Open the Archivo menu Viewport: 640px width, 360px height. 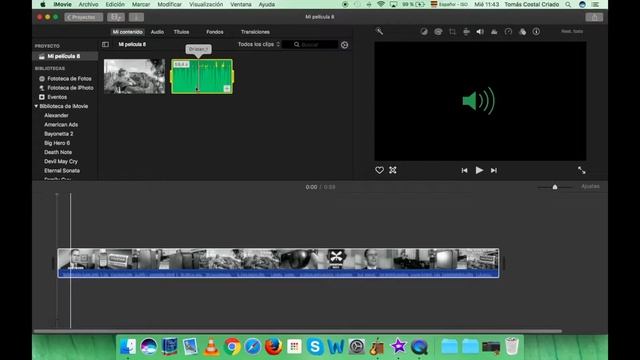88,4
